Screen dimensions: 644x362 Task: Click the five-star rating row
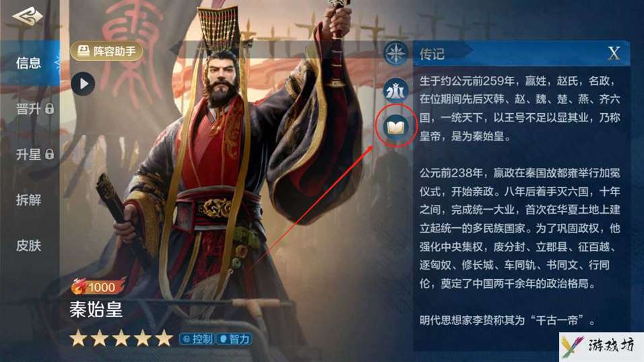[121, 338]
